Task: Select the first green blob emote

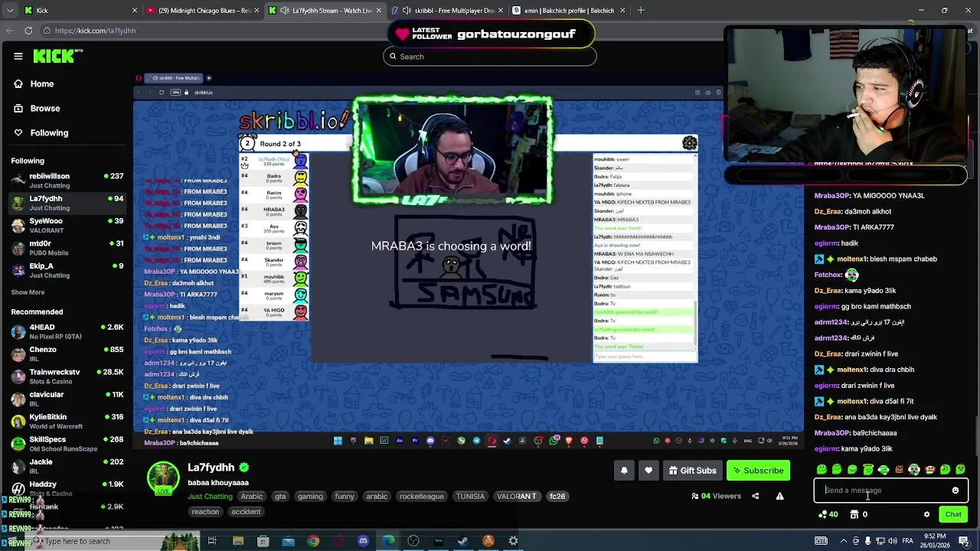Action: coord(822,470)
